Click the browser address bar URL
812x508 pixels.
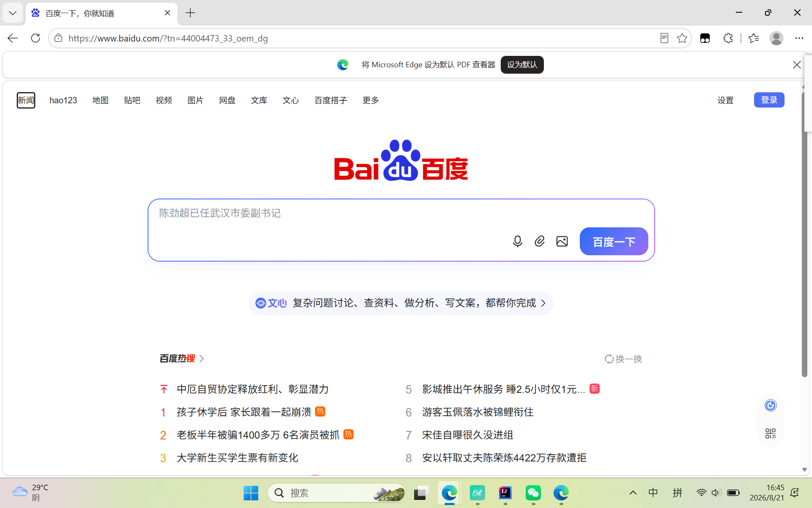(x=168, y=38)
